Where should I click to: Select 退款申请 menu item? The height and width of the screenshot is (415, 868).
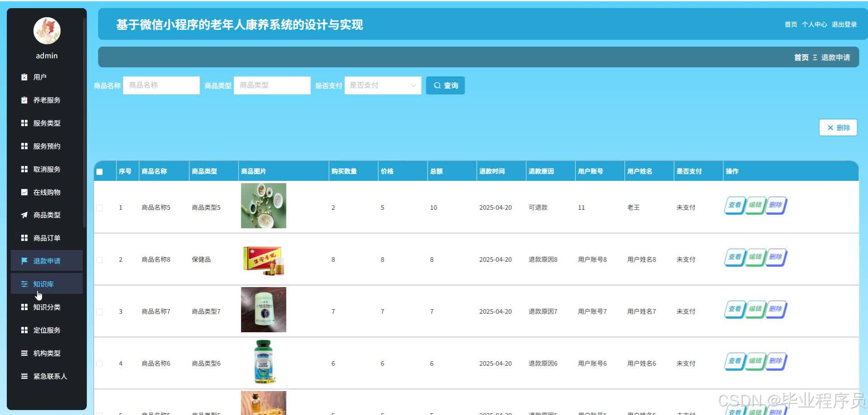pyautogui.click(x=47, y=261)
